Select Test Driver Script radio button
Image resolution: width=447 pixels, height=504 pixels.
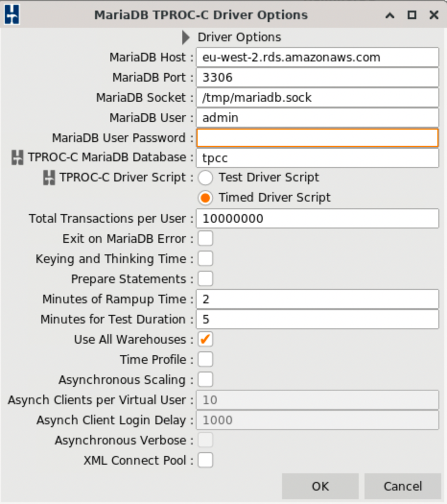[x=205, y=178]
